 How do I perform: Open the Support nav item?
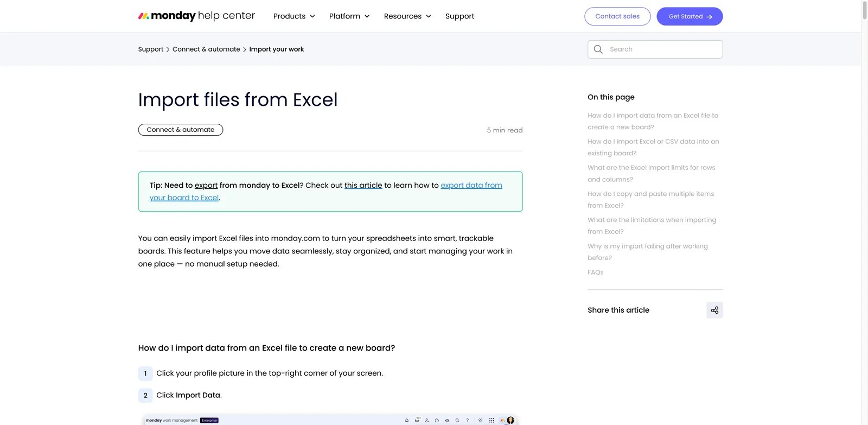click(x=459, y=16)
